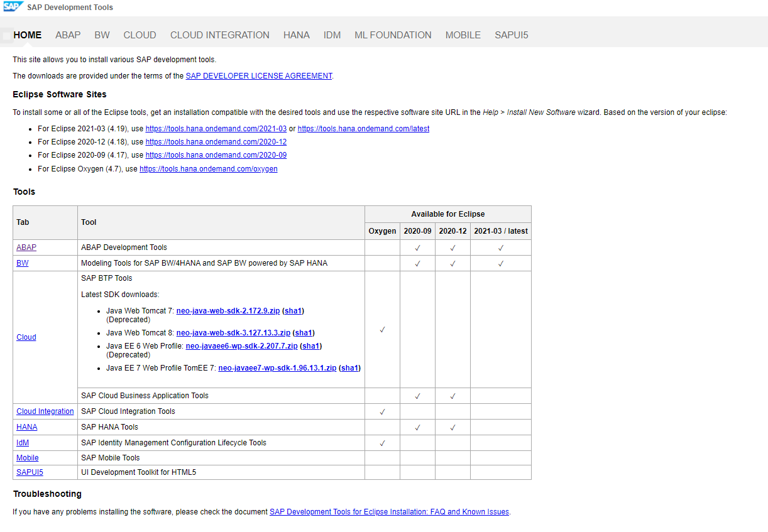The width and height of the screenshot is (768, 532).
Task: Click 'SAP Identity Management Configuration Lifecycle Tools' cell
Action: 221,443
